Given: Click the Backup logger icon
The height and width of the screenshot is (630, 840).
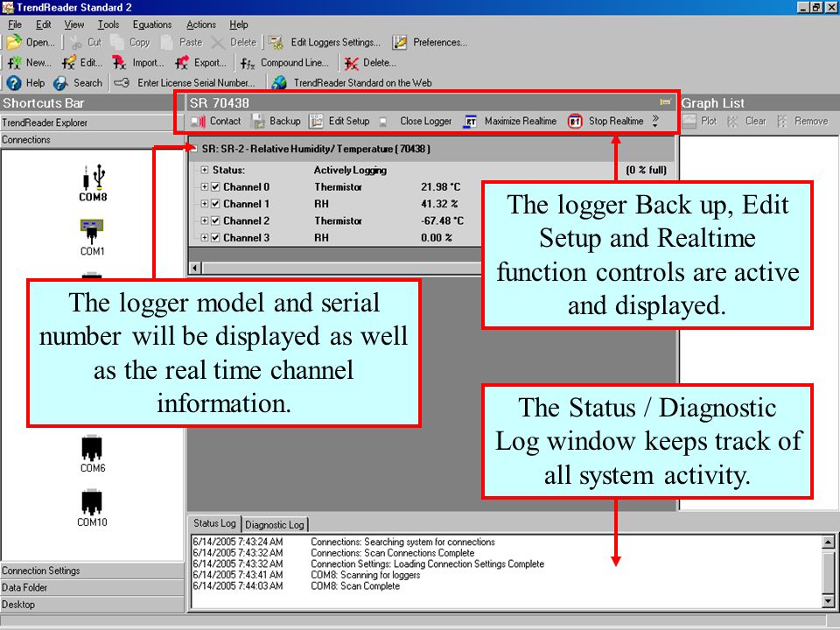Looking at the screenshot, I should 259,121.
